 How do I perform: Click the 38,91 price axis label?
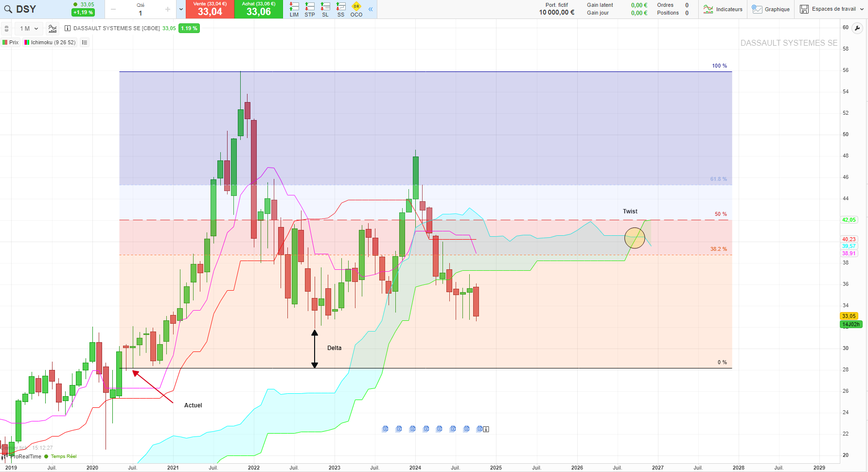[x=849, y=254]
